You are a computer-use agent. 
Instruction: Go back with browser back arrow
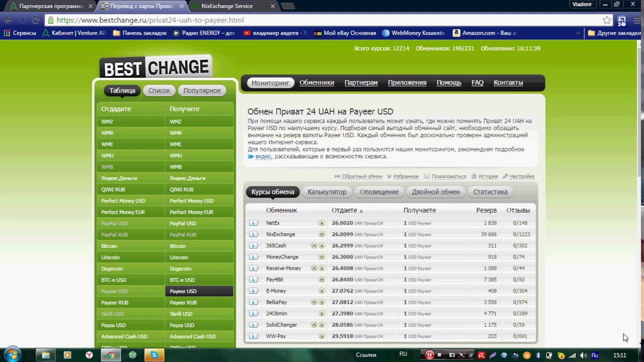click(9, 20)
